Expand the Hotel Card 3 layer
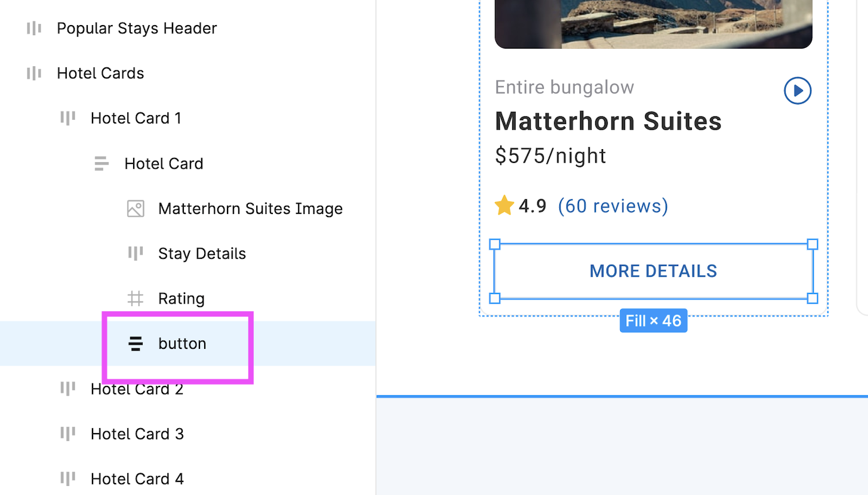The width and height of the screenshot is (868, 495). click(x=67, y=433)
